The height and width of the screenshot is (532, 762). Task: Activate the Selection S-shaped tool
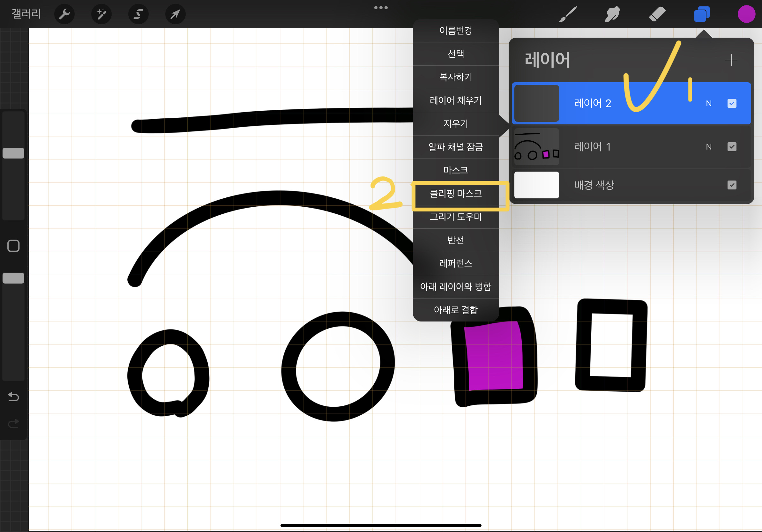[x=138, y=14]
